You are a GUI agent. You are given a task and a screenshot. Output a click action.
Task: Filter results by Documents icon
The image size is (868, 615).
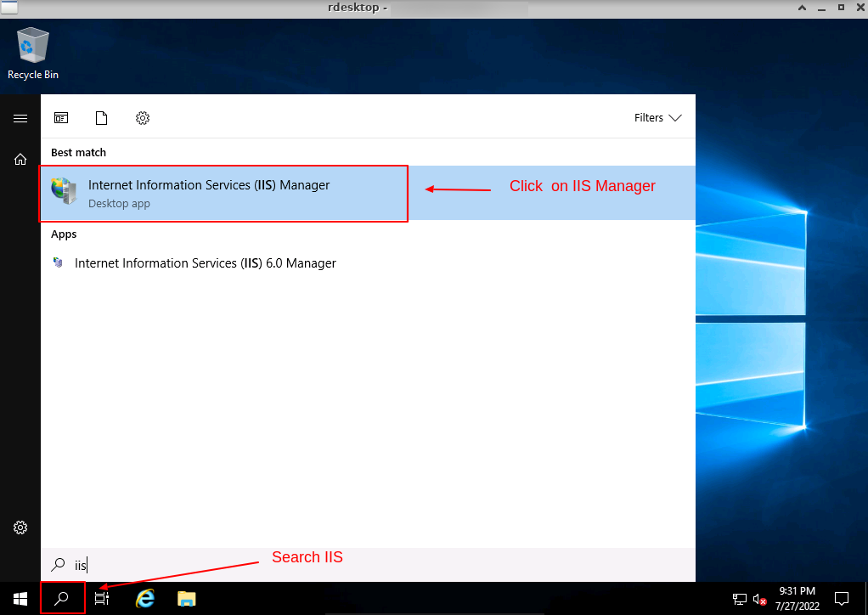pos(101,118)
